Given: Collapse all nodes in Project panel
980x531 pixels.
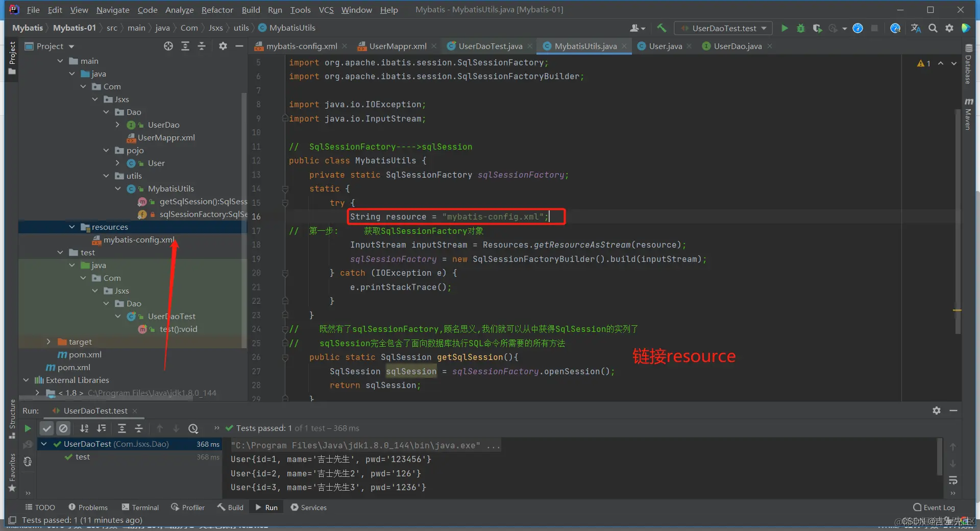Looking at the screenshot, I should click(x=202, y=46).
